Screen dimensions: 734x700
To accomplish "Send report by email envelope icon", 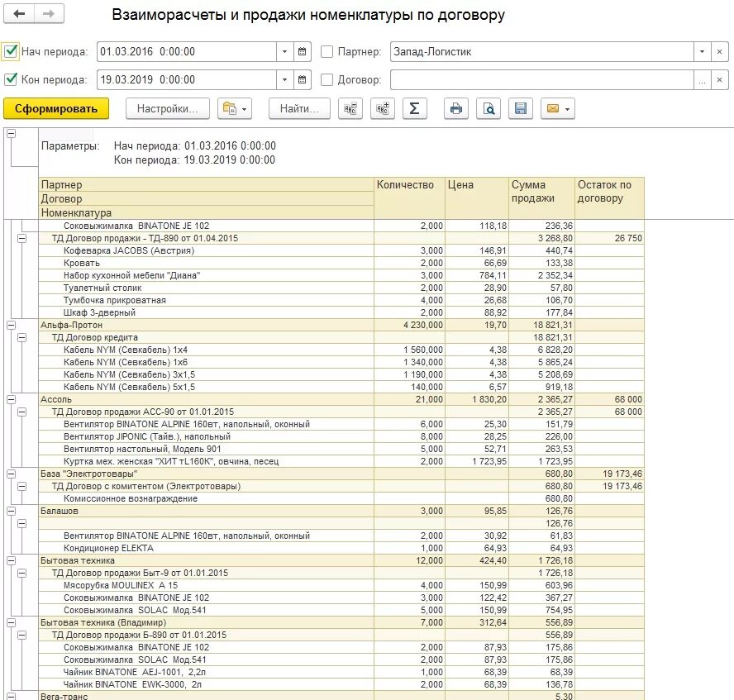I will click(557, 108).
